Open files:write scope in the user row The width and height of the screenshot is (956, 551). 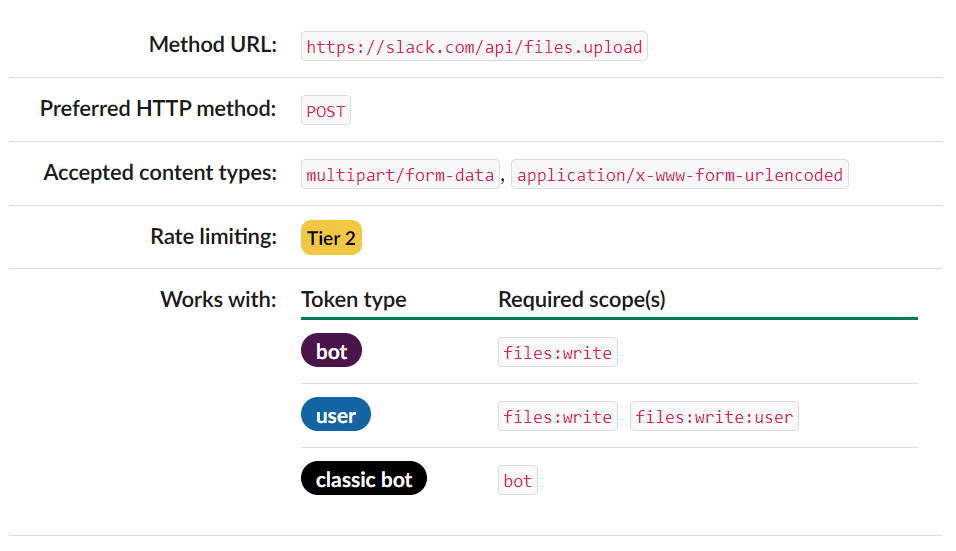pyautogui.click(x=557, y=416)
